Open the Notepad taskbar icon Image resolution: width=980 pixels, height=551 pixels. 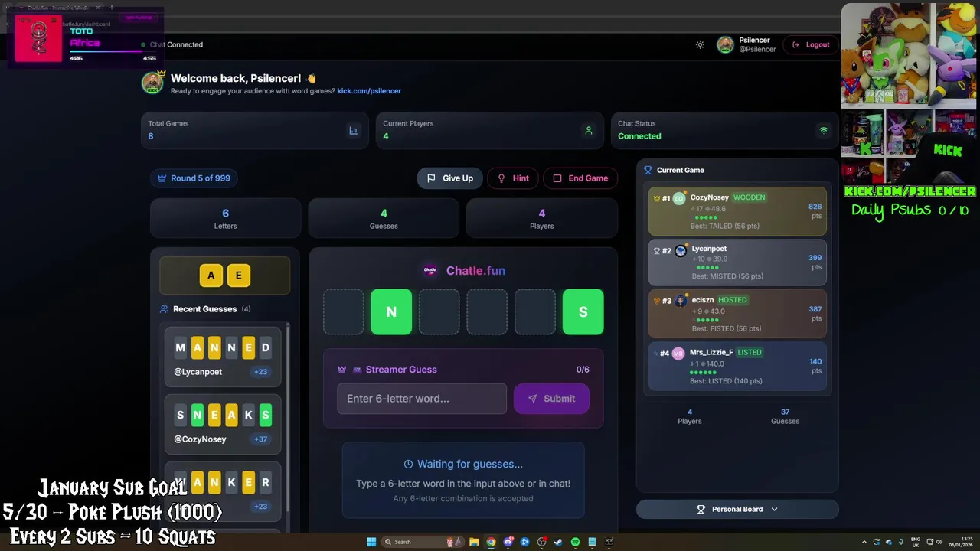click(x=592, y=542)
